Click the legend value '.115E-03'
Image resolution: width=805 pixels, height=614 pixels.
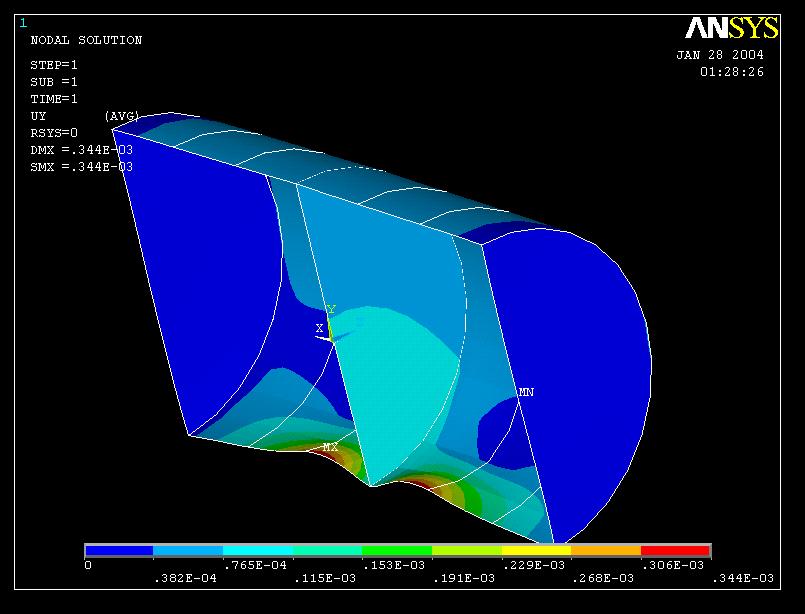click(x=324, y=578)
